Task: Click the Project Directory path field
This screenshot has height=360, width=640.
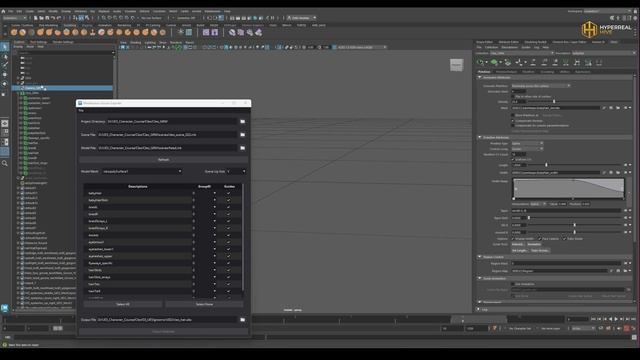Action: click(172, 122)
